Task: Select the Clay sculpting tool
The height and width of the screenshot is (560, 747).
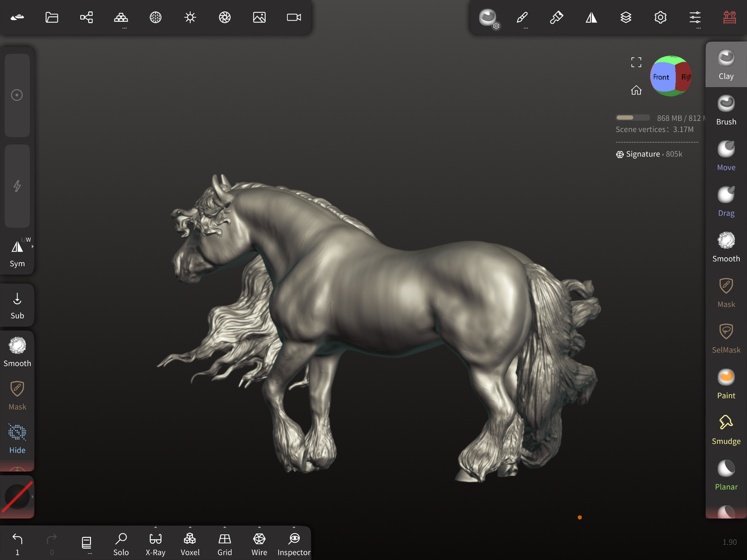Action: tap(726, 65)
